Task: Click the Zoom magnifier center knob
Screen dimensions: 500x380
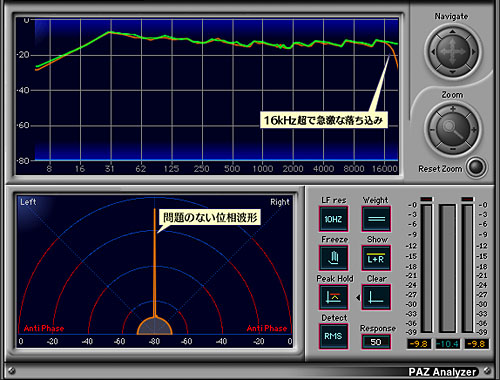Action: coord(453,129)
